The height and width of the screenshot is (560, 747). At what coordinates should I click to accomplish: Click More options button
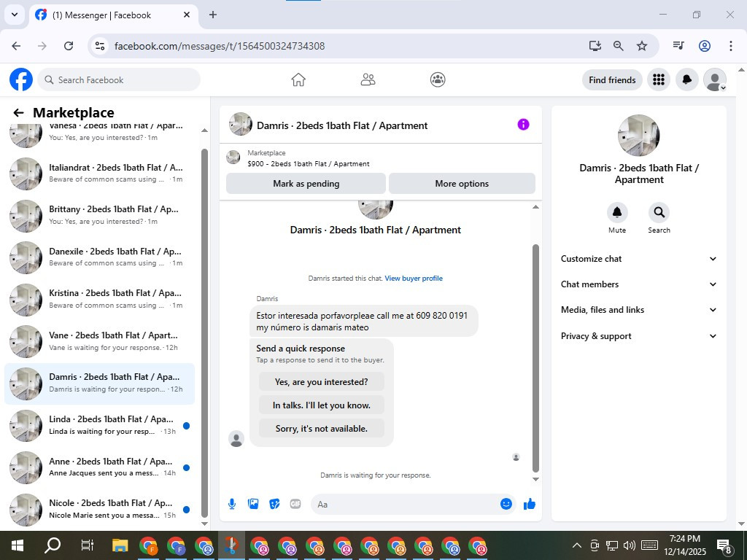click(462, 183)
